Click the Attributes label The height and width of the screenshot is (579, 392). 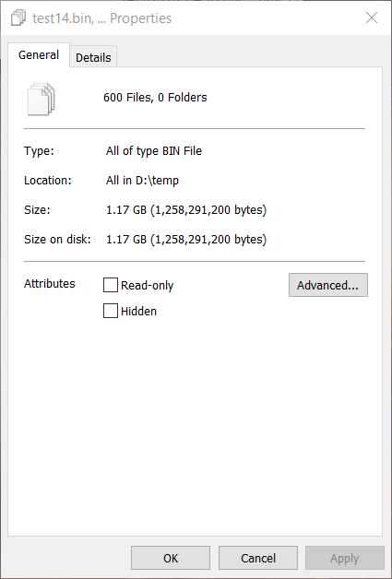tap(50, 284)
